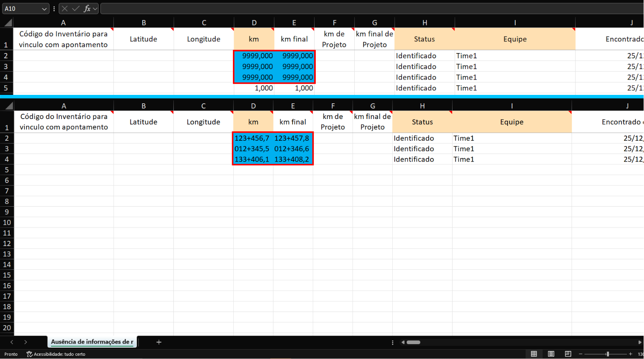Click the accessibility checker status icon

(29, 354)
